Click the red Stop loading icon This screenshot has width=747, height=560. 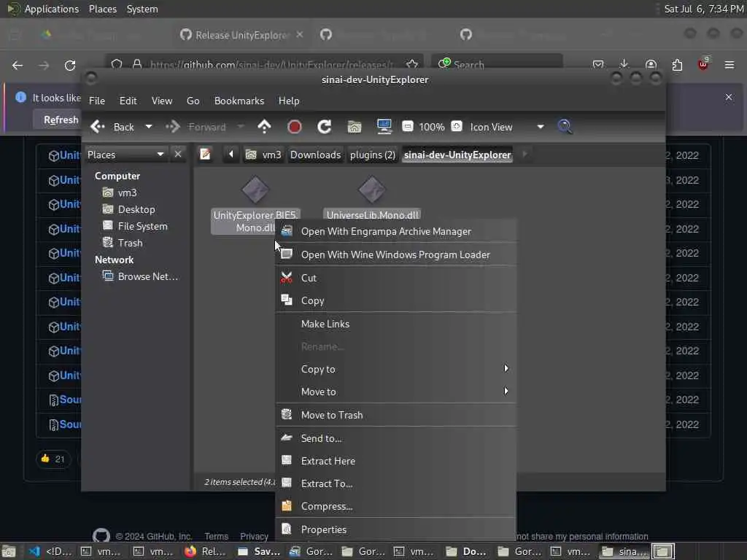coord(295,127)
